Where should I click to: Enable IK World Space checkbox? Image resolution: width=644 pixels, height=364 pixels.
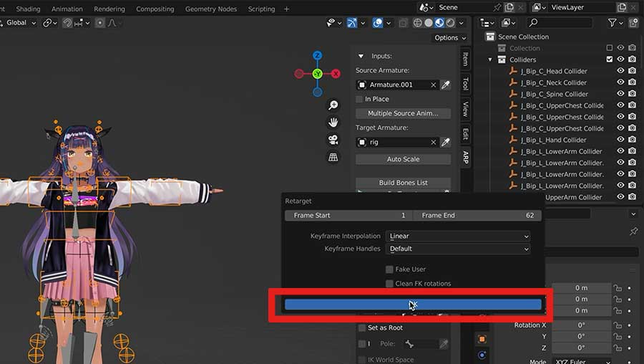click(x=362, y=360)
